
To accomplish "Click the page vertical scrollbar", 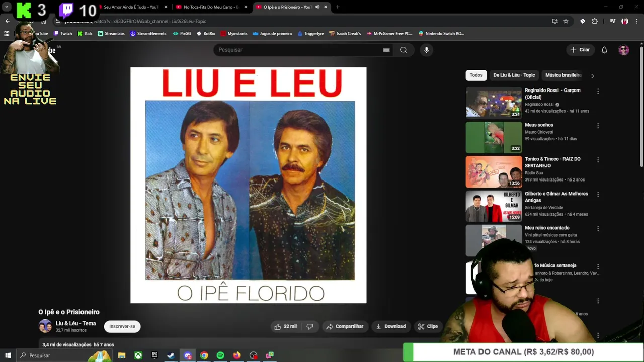I will pyautogui.click(x=641, y=106).
